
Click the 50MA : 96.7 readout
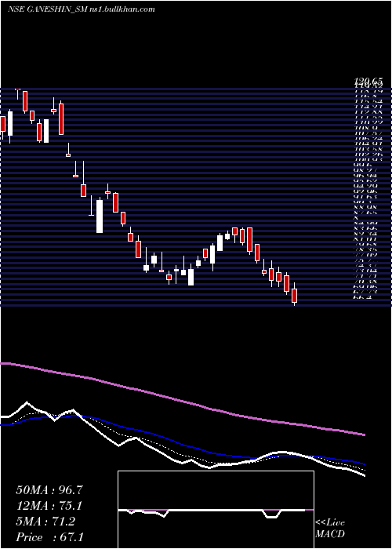(x=49, y=490)
